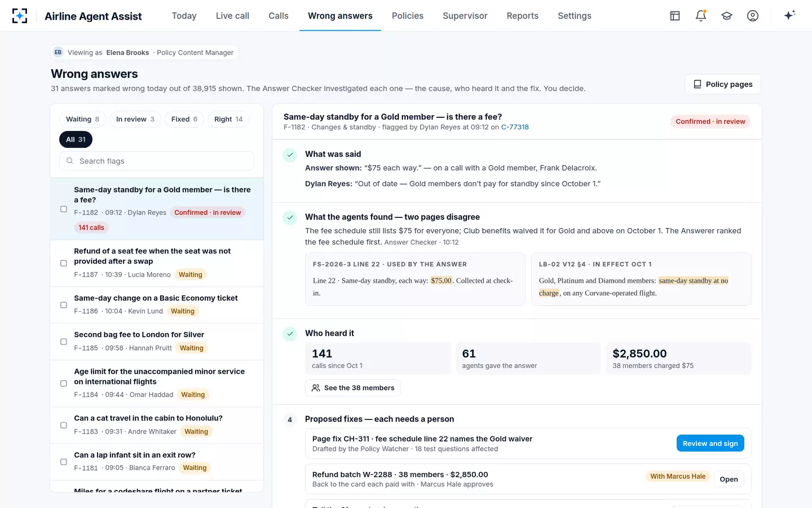Go to the Today tab
The height and width of the screenshot is (508, 812).
click(x=184, y=16)
